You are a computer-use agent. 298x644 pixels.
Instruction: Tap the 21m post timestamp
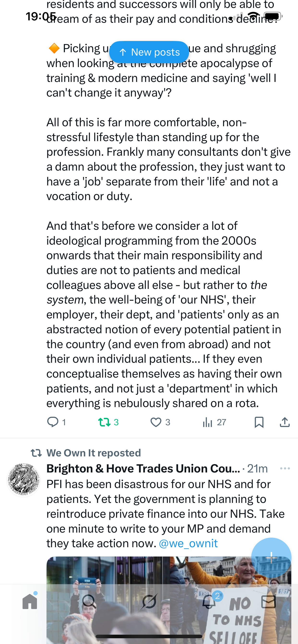257,468
